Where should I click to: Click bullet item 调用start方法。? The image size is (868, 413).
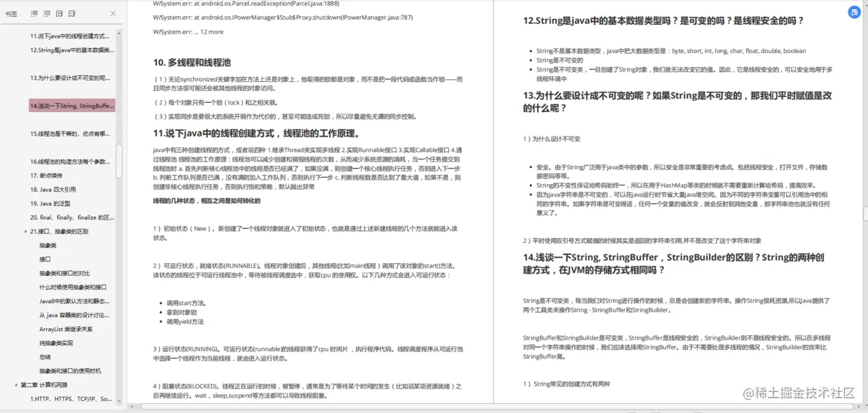pyautogui.click(x=185, y=303)
